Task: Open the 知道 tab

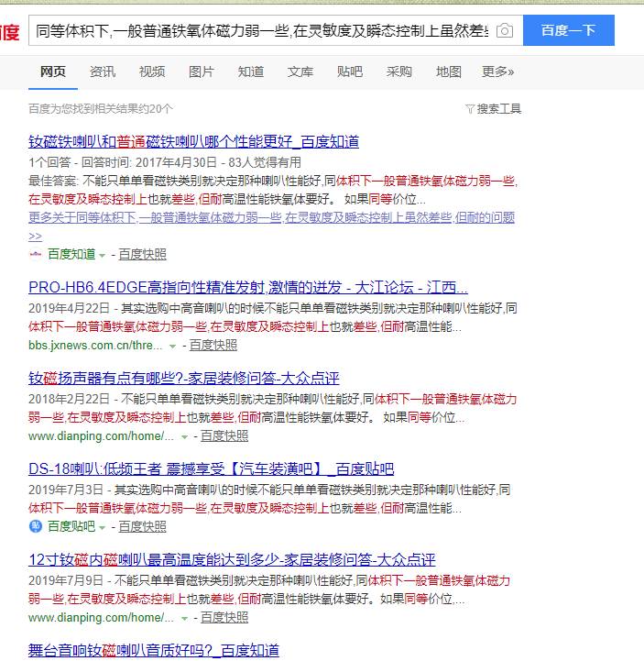Action: point(251,72)
